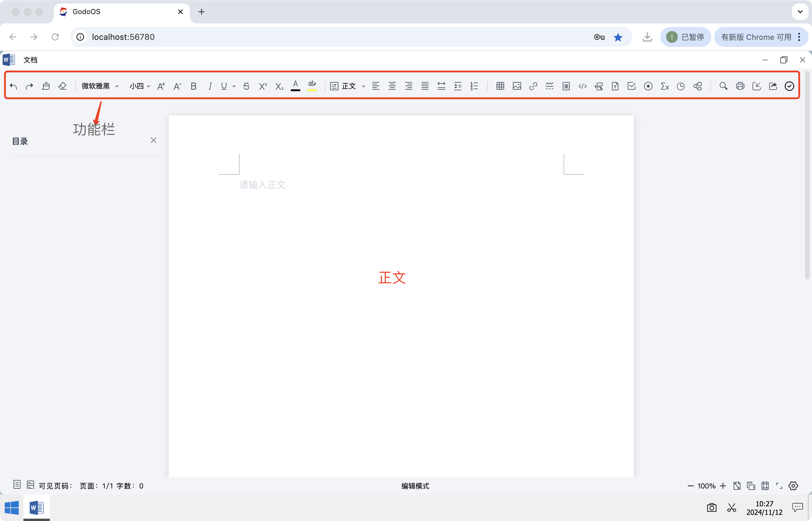
Task: Change the paper orientation
Action: coord(751,486)
